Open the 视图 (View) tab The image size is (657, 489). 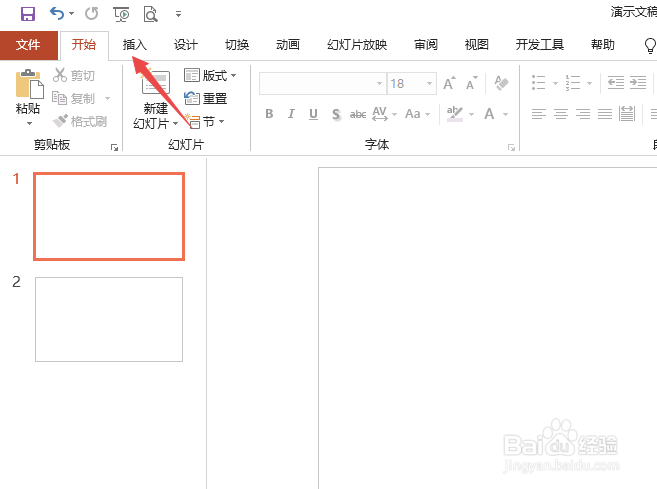click(x=477, y=44)
